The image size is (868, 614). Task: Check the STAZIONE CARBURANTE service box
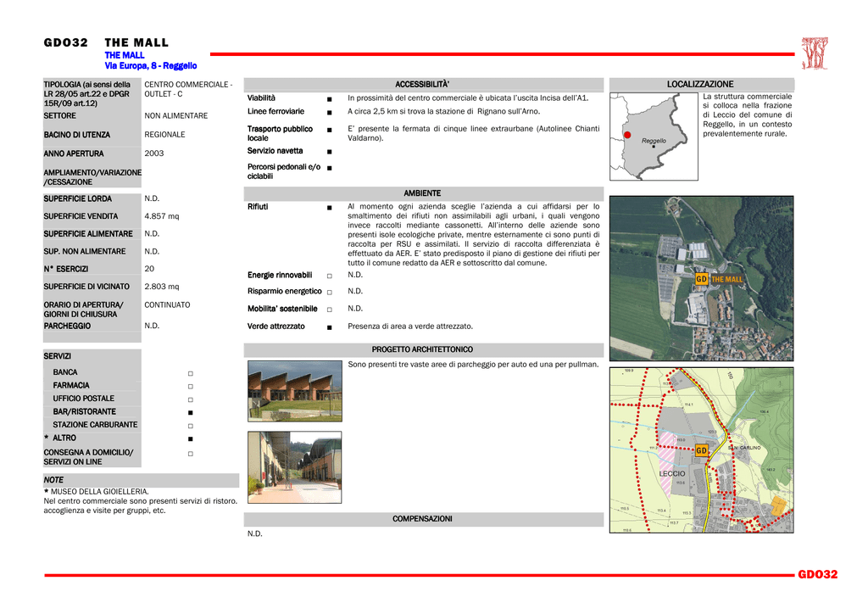tap(191, 426)
